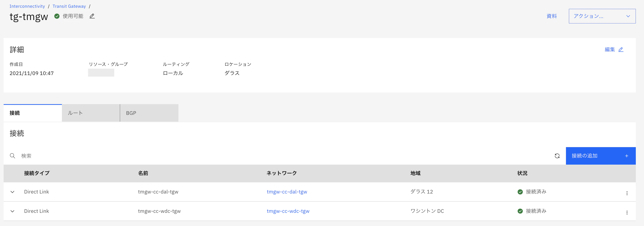Expand the tmgw-cc-wdc-tgw connection row

coord(13,211)
